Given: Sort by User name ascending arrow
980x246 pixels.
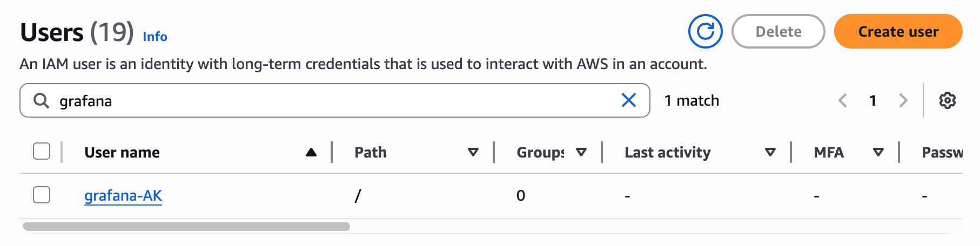Looking at the screenshot, I should click(x=311, y=153).
